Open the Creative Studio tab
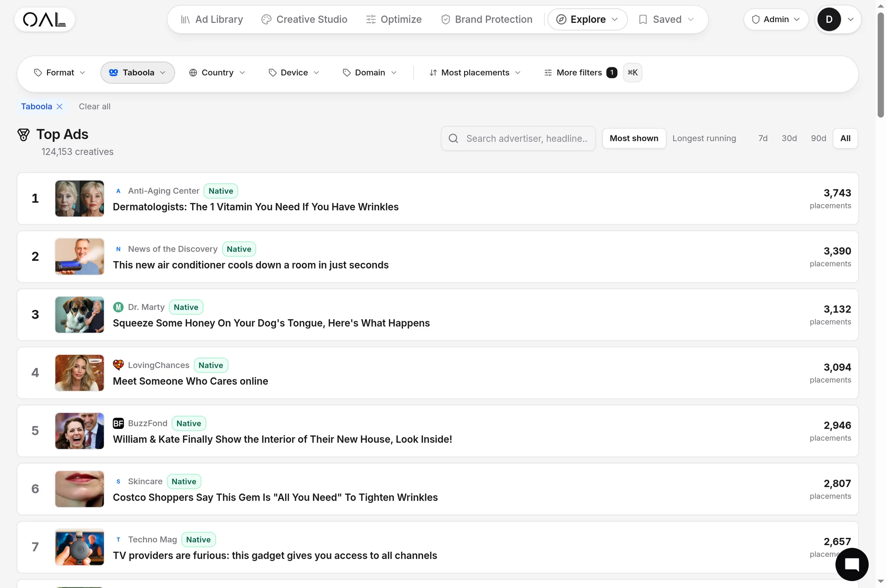Screen dimensions: 886x588 305,19
